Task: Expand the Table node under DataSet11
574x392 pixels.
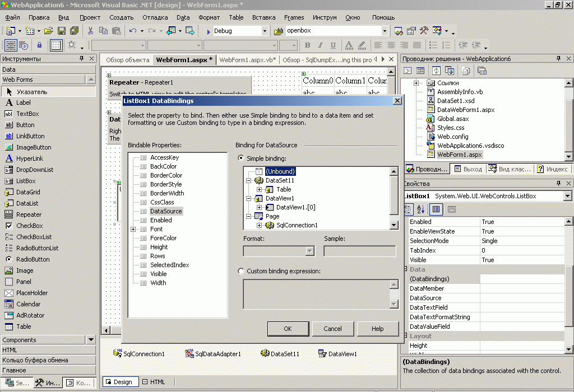Action: point(259,189)
